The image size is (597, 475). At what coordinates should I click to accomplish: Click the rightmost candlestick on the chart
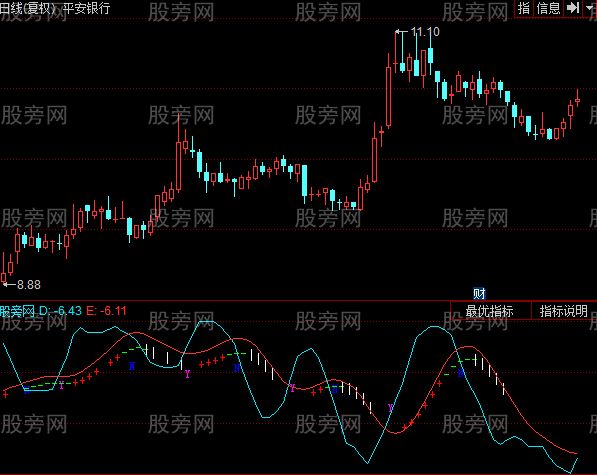(x=578, y=101)
